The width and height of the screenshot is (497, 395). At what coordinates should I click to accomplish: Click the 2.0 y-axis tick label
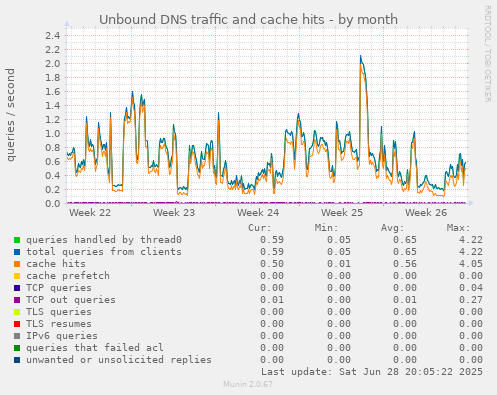pyautogui.click(x=53, y=63)
